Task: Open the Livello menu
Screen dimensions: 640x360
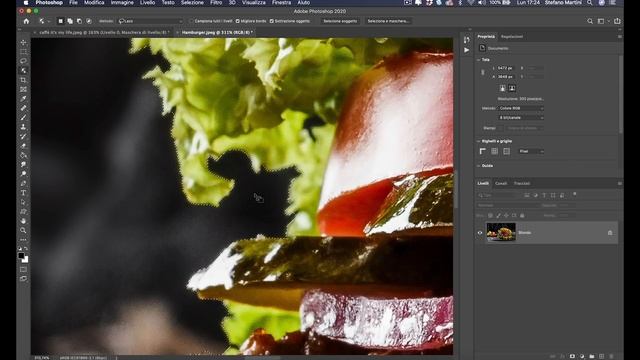Action: click(x=147, y=3)
